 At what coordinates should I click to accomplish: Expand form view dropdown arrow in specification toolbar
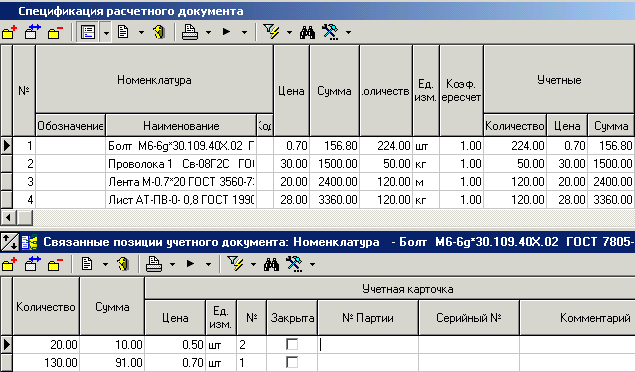106,32
